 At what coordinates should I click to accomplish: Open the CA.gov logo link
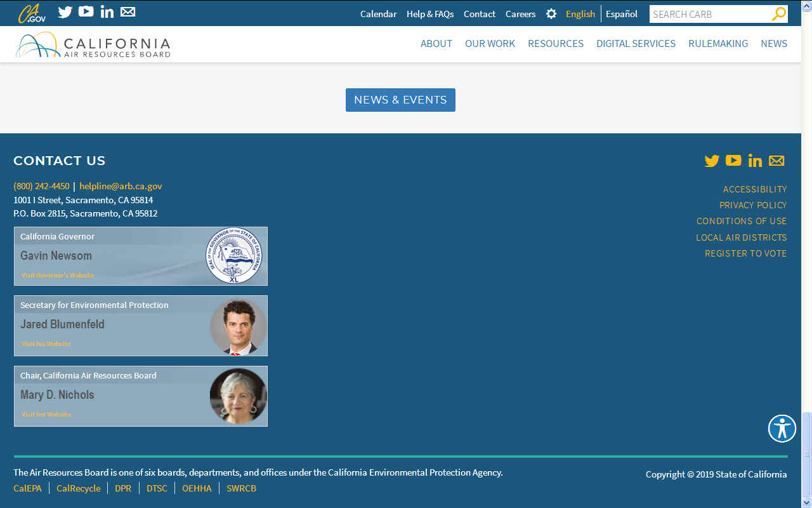(x=32, y=13)
